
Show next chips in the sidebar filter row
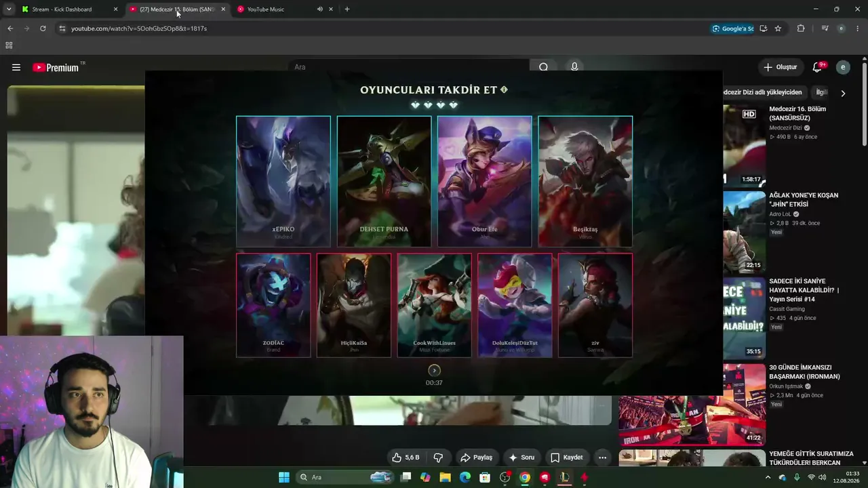(843, 93)
